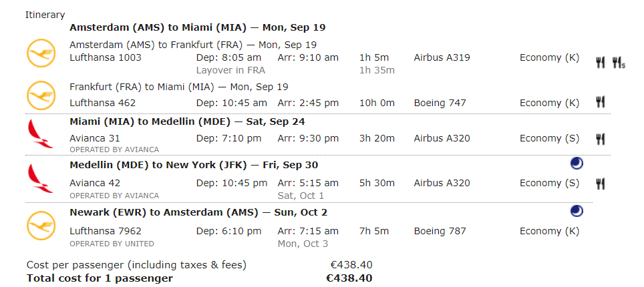Click snack meal icon on Lufthansa 1003
The height and width of the screenshot is (287, 644).
coord(619,63)
